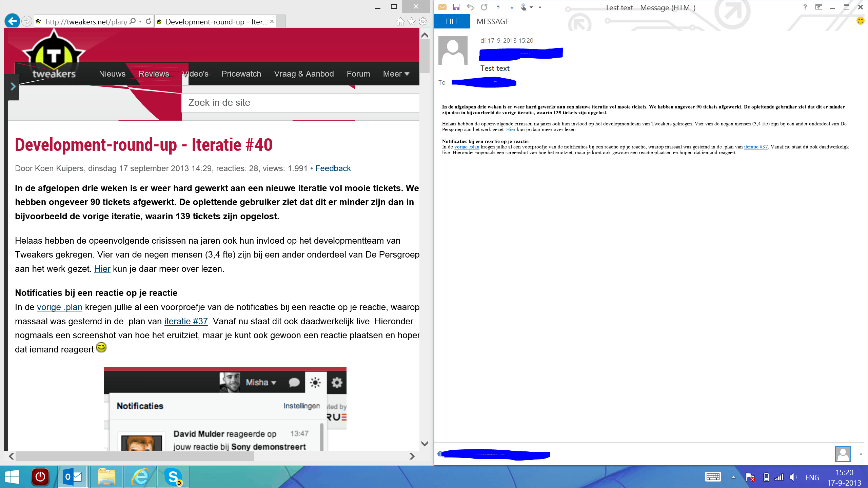Screen dimensions: 868x488
Task: Open Vraag & Aanbod section
Action: tap(304, 74)
